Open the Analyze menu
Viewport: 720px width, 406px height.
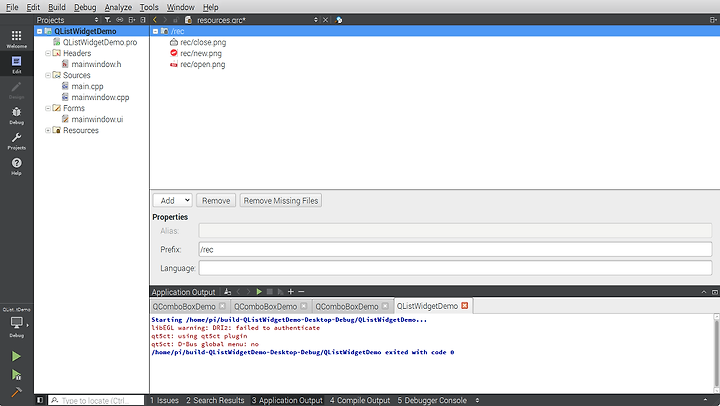point(118,7)
